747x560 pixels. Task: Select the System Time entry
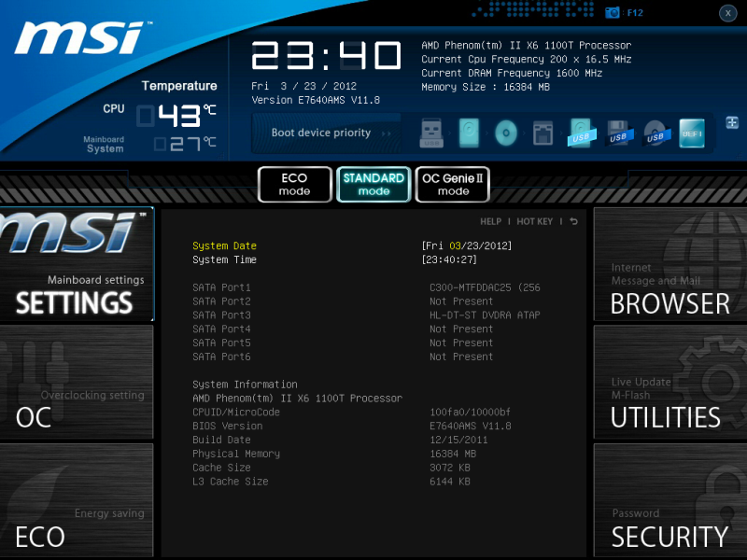point(224,259)
